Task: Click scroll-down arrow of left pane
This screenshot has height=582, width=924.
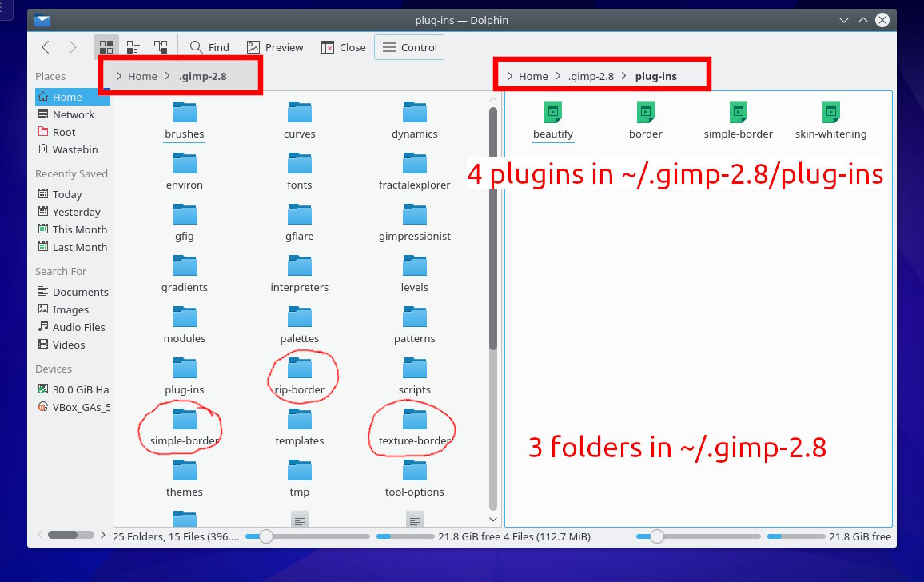Action: coord(493,520)
